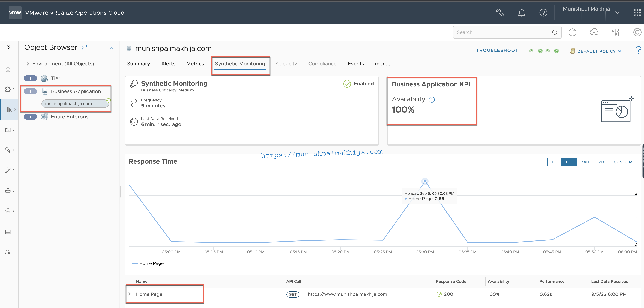Open the calendar icon in sidebar

[8, 231]
